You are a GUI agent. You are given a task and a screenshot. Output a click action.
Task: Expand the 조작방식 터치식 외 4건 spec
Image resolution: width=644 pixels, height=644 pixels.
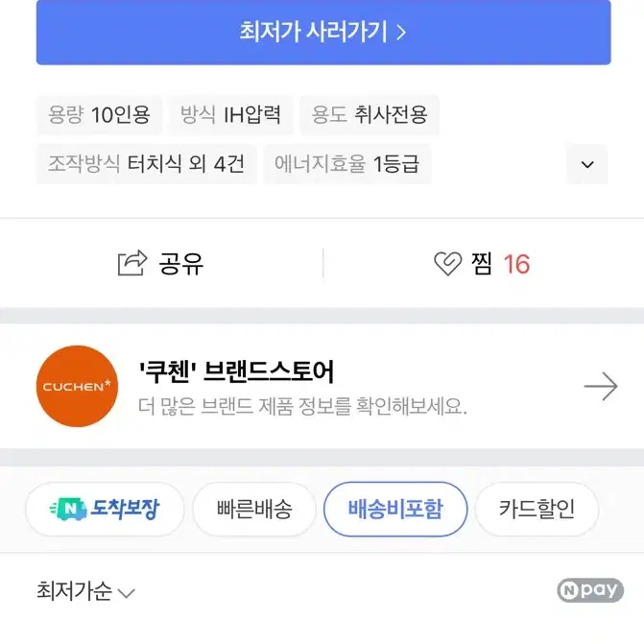point(147,164)
